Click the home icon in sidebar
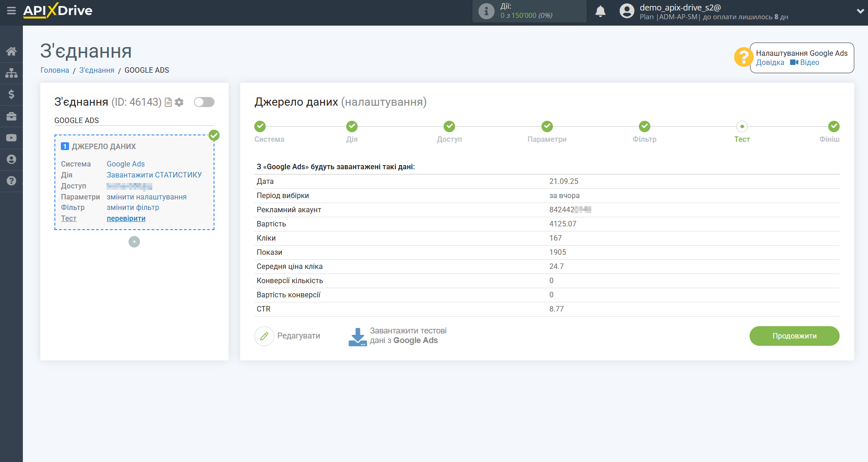The height and width of the screenshot is (462, 868). 11,51
